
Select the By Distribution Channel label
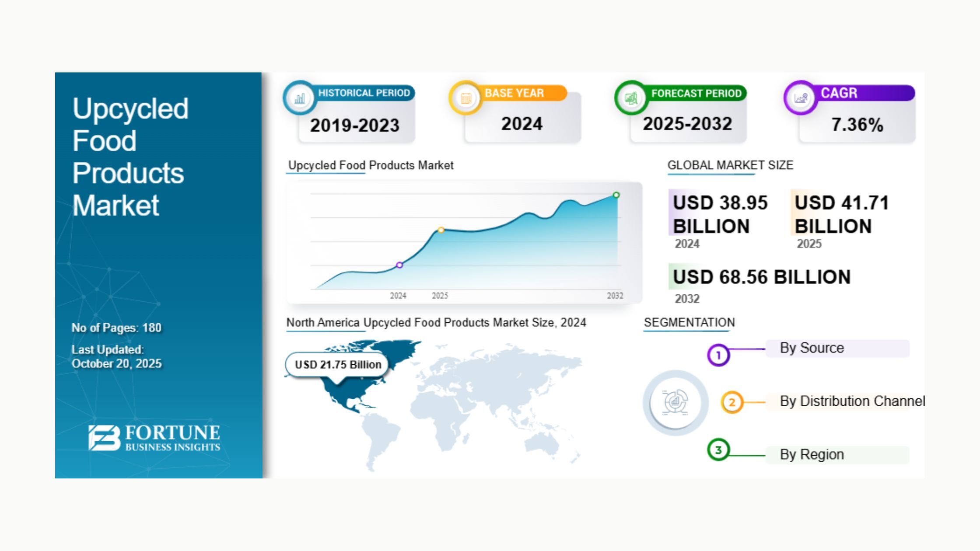[852, 401]
